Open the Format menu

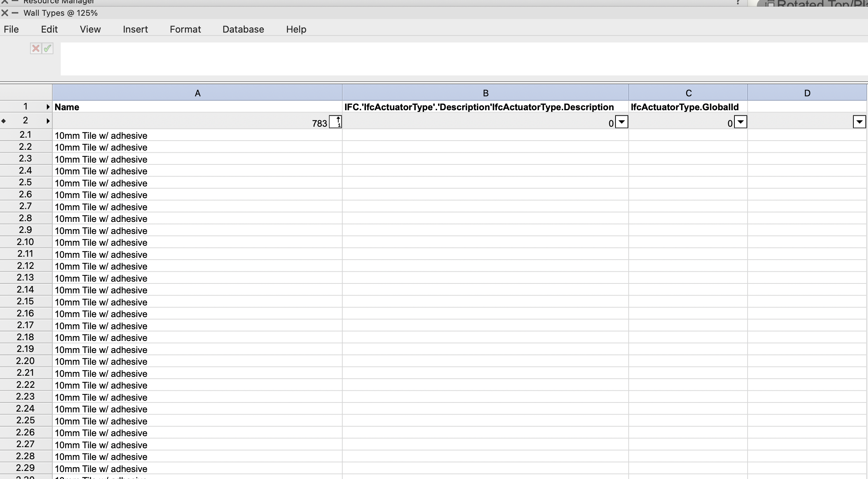(x=185, y=29)
